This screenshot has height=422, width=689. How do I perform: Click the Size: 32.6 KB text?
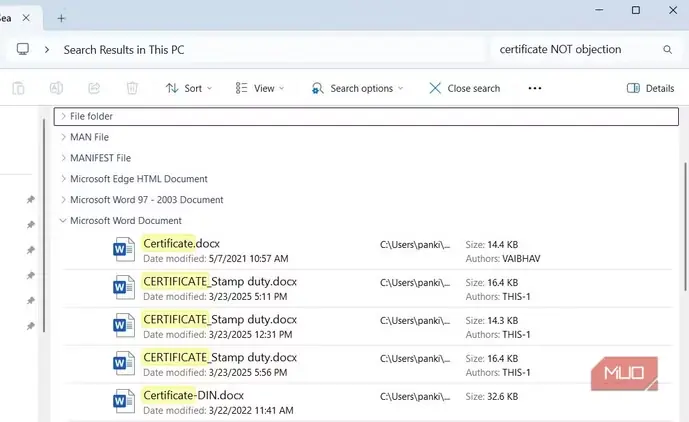tap(492, 397)
